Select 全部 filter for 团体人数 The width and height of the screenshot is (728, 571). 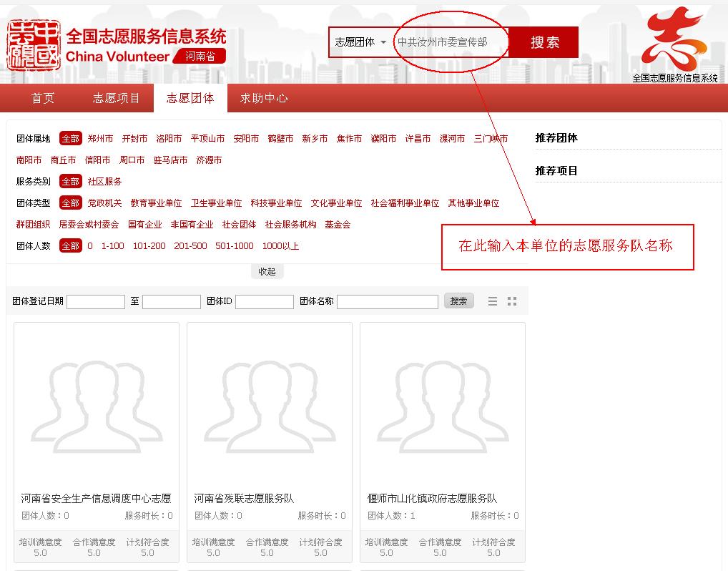click(x=70, y=246)
